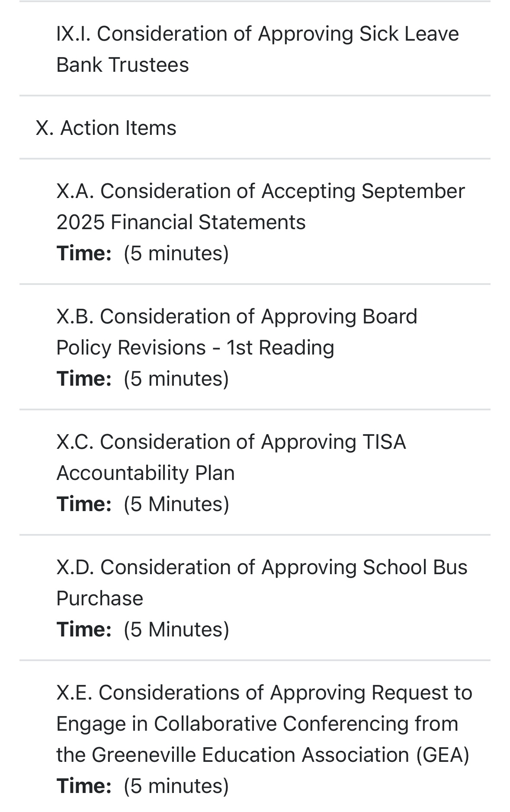Select the X. Action Items section header

(106, 128)
